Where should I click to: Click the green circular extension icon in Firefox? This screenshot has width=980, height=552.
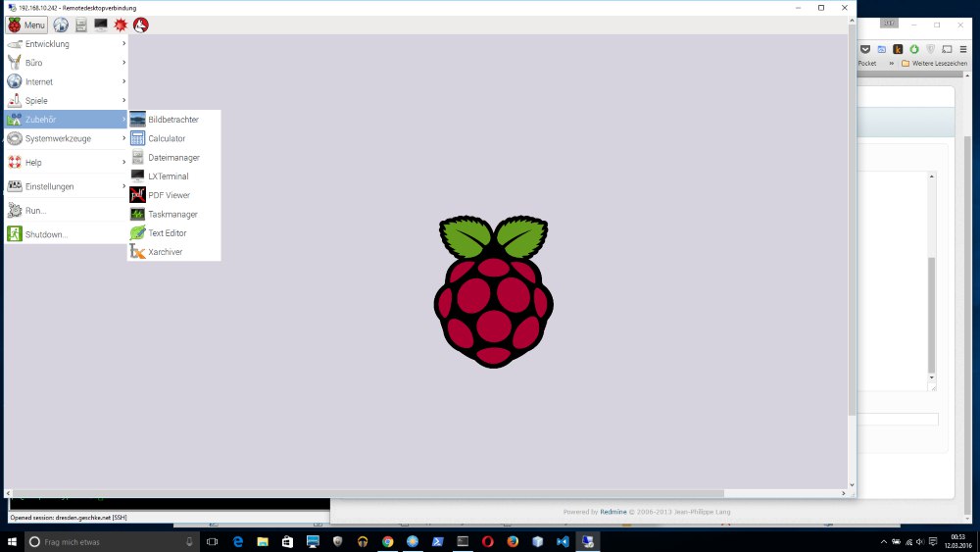tap(914, 49)
